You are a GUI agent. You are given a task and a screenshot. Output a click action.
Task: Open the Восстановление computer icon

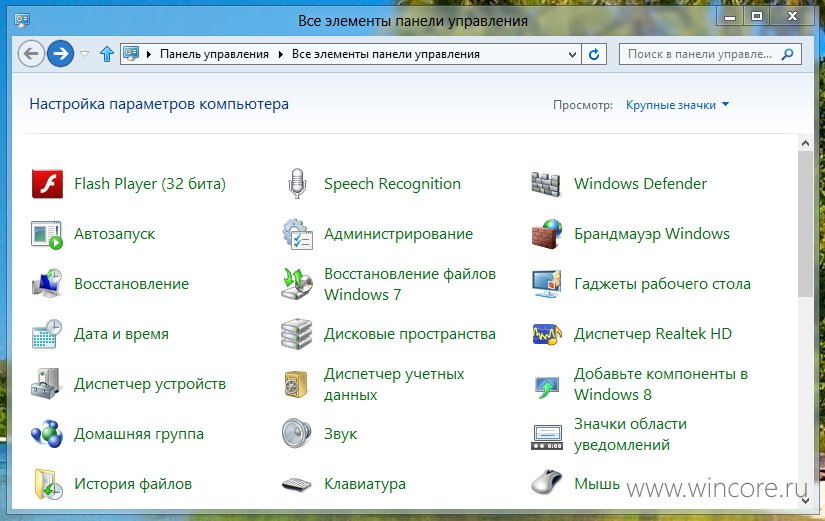47,284
